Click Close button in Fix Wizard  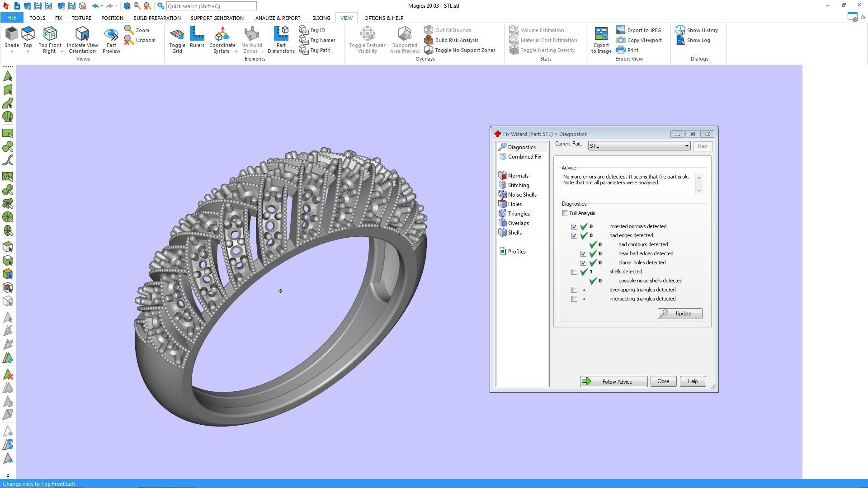click(x=663, y=382)
